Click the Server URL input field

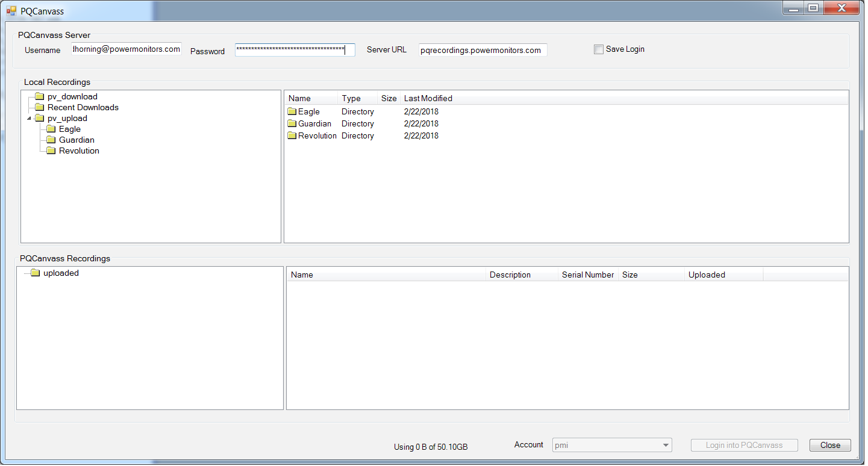tap(482, 50)
